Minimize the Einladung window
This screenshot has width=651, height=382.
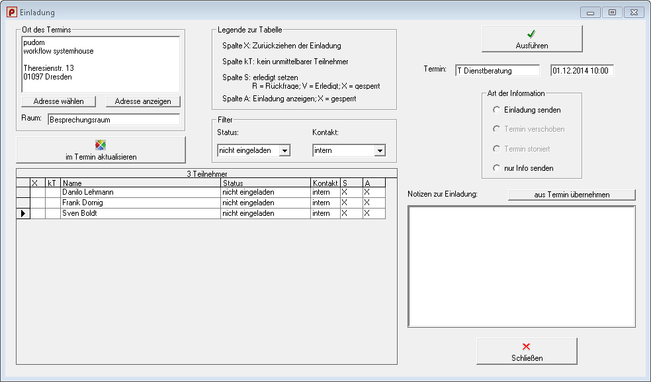pyautogui.click(x=590, y=12)
